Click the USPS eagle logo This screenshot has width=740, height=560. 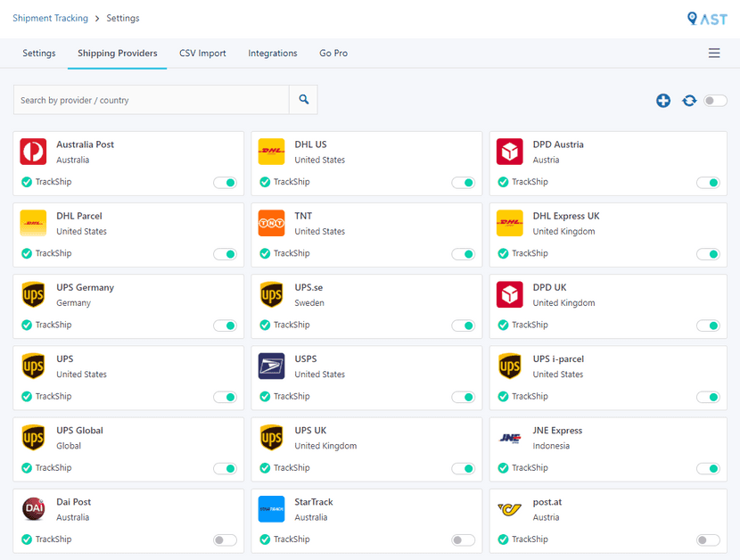coord(272,366)
